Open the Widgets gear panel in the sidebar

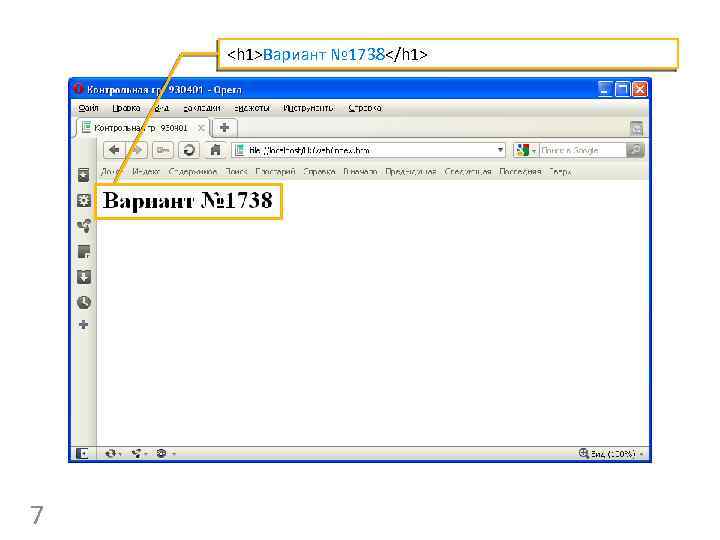[x=84, y=200]
